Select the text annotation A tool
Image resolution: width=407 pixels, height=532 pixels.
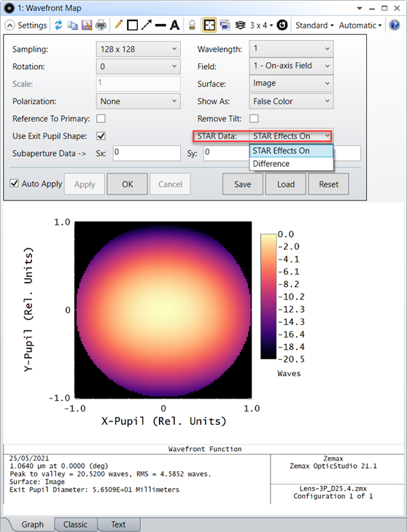(x=174, y=25)
